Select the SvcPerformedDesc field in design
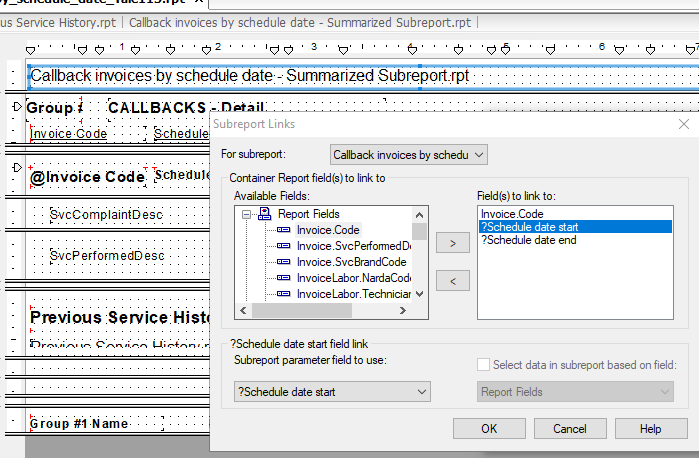Image resolution: width=699 pixels, height=458 pixels. (x=107, y=256)
